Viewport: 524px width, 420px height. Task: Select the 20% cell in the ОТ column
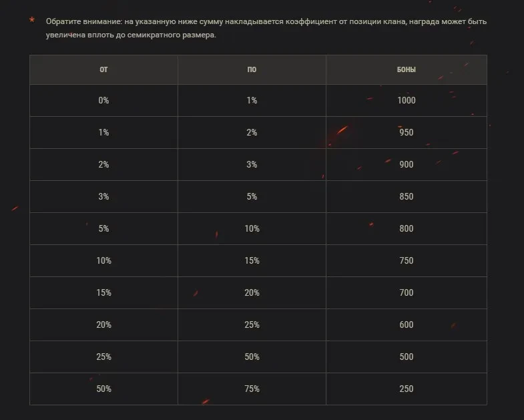[x=103, y=325]
